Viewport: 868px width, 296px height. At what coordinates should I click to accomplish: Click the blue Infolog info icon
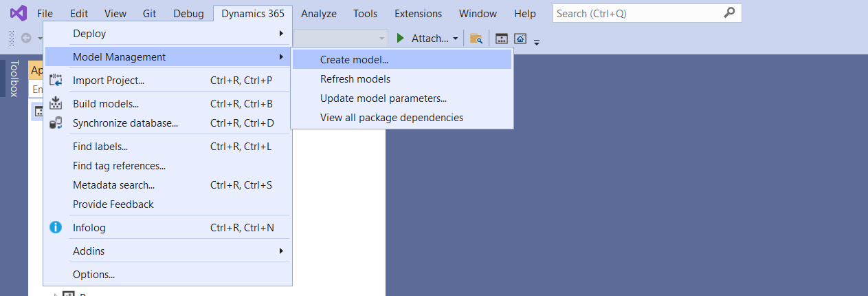pyautogui.click(x=56, y=227)
